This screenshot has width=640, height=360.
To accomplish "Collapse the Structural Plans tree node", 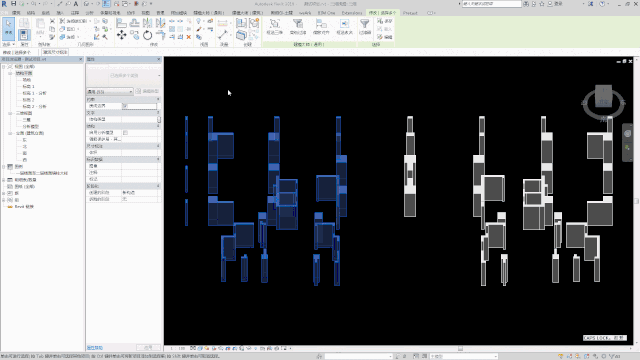I will click(10, 73).
